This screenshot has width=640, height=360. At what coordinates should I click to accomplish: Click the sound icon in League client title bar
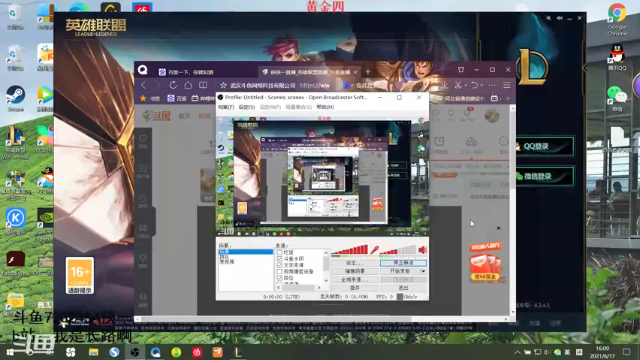pos(559,18)
